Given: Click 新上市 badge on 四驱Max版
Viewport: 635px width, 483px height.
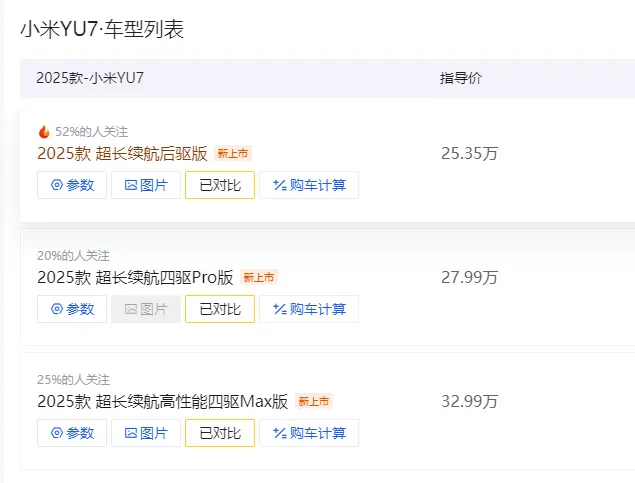Looking at the screenshot, I should click(313, 401).
